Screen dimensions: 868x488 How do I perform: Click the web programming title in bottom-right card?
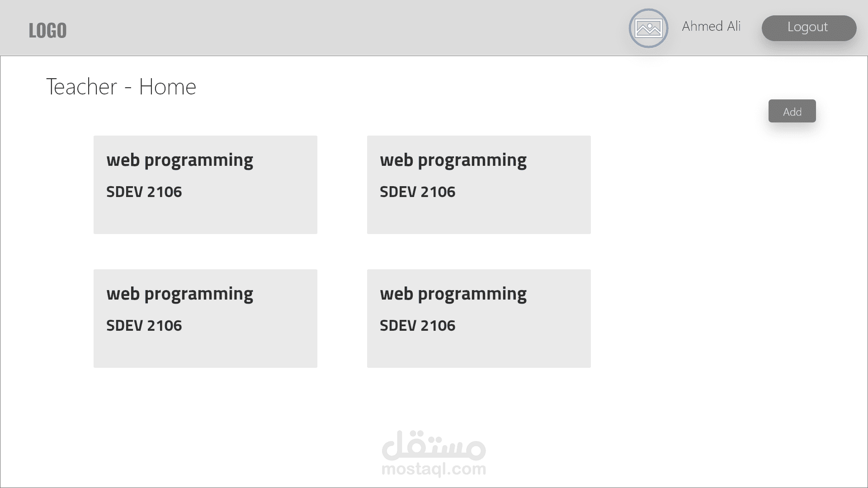click(453, 294)
